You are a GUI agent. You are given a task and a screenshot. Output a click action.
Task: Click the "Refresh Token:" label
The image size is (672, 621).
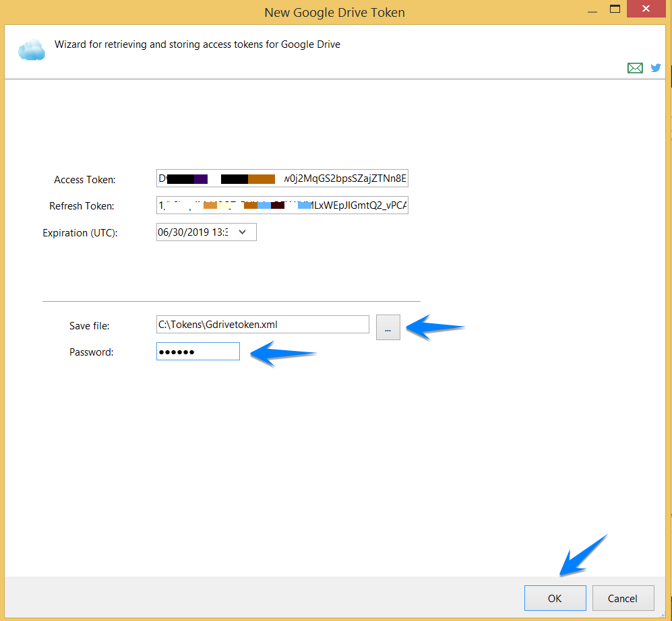[x=82, y=206]
